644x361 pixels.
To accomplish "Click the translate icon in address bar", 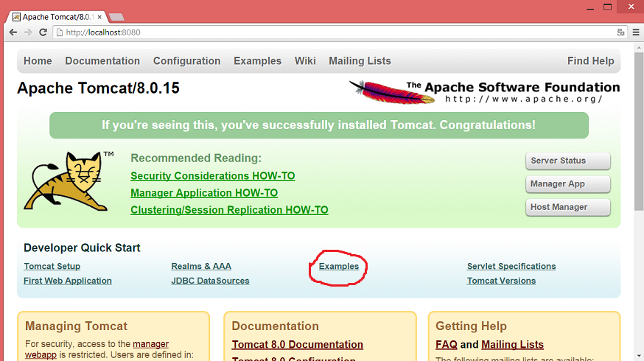I will (620, 32).
